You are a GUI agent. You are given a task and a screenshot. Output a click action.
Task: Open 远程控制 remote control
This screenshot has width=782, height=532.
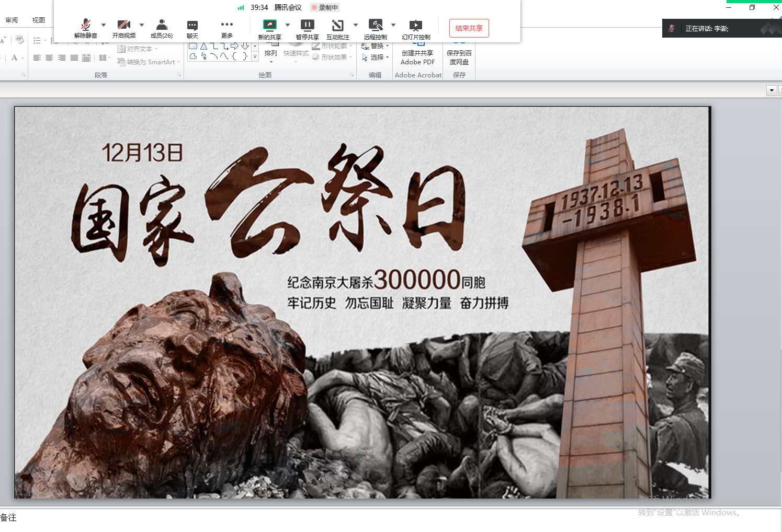[376, 29]
